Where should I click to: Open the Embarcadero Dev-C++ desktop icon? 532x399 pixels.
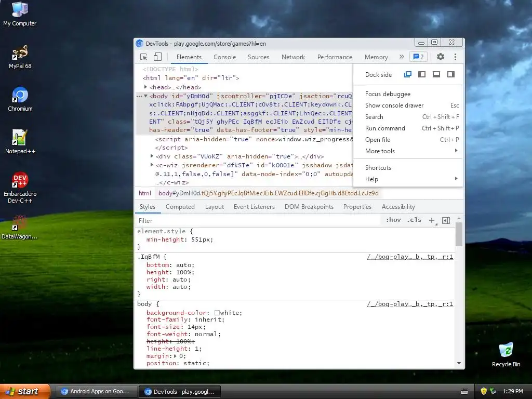pos(20,187)
